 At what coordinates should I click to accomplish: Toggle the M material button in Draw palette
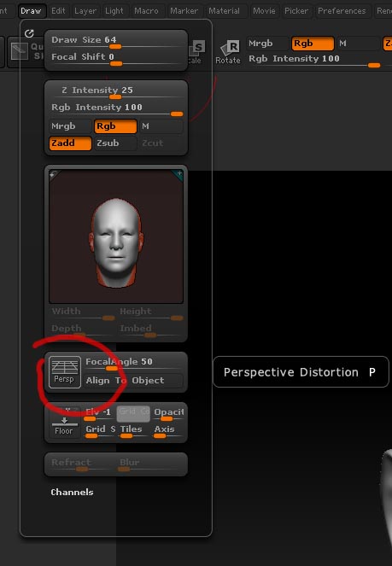161,126
